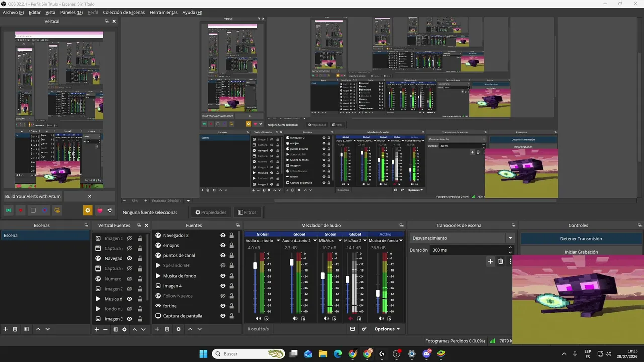Toggle lock on fortine source
Screen dimensions: 644x362
coord(231,306)
